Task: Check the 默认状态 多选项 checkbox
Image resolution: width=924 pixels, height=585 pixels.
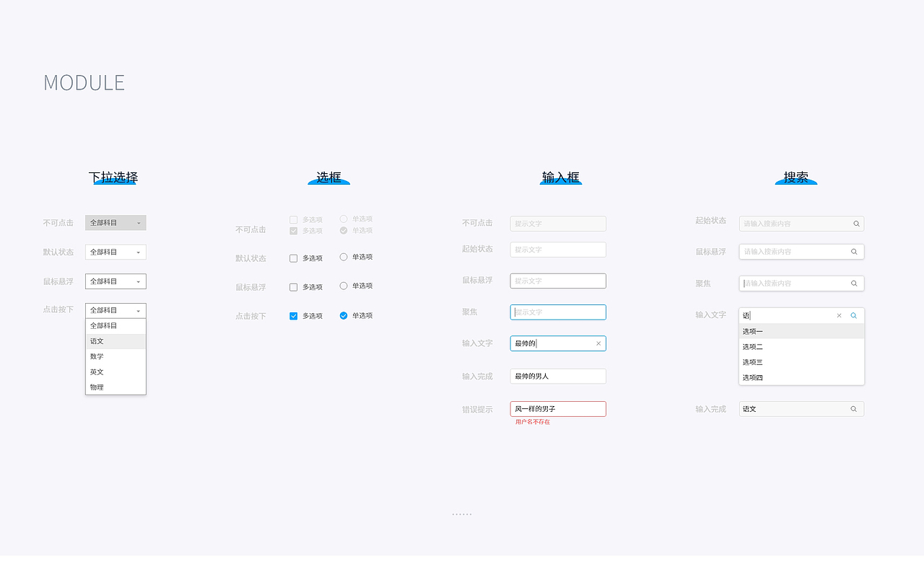Action: tap(293, 258)
